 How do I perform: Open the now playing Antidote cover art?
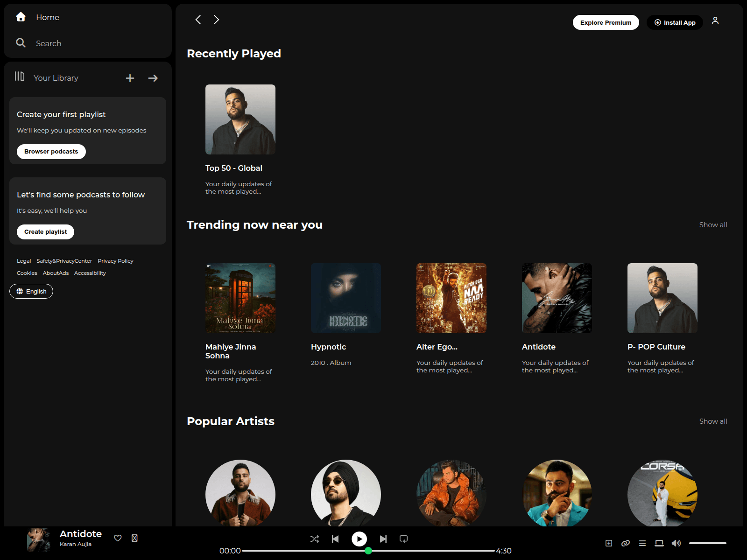[39, 540]
